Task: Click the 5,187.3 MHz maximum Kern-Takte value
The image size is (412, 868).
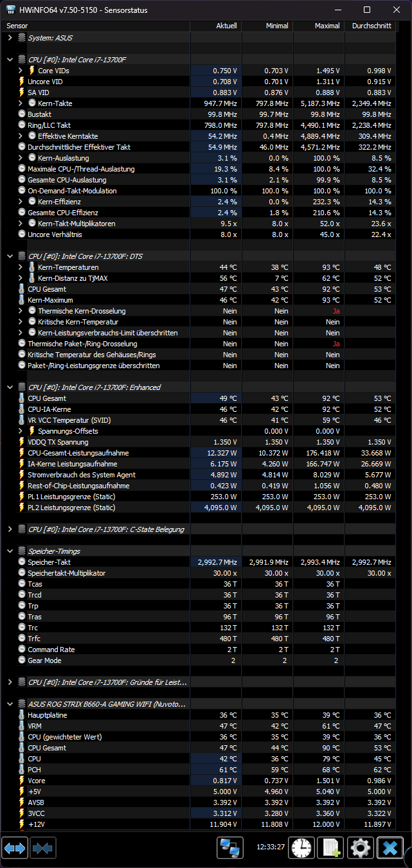Action: [x=320, y=103]
